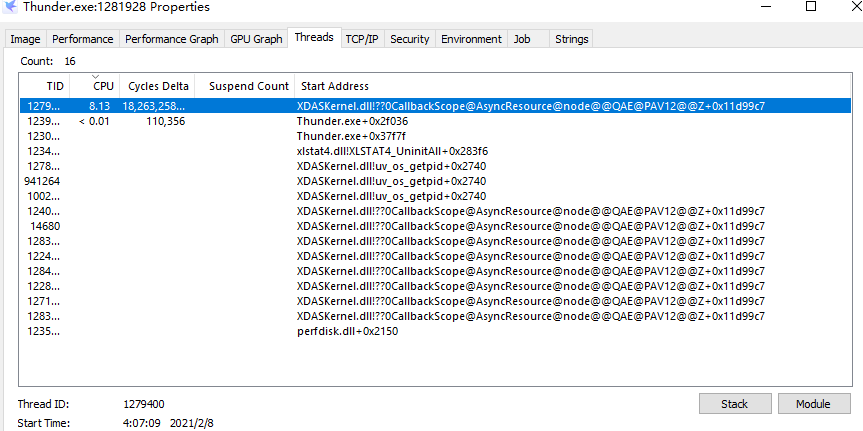
Task: Click the 18,263,258... cycles delta cell
Action: (154, 106)
